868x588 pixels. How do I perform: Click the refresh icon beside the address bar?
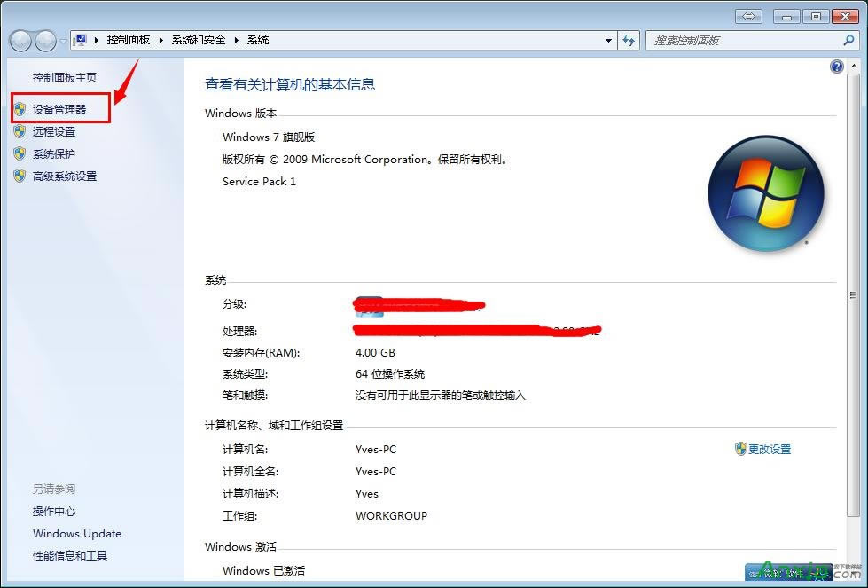[x=629, y=40]
